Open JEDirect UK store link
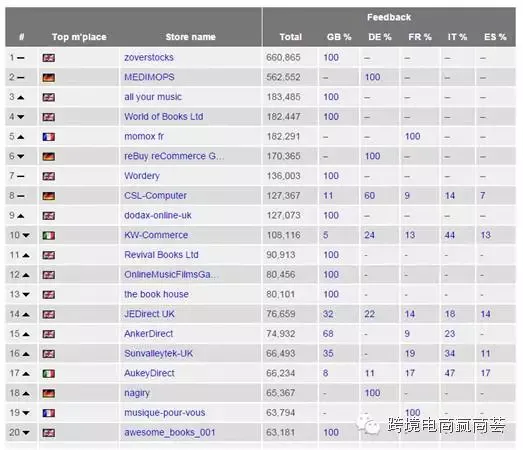 [x=149, y=314]
